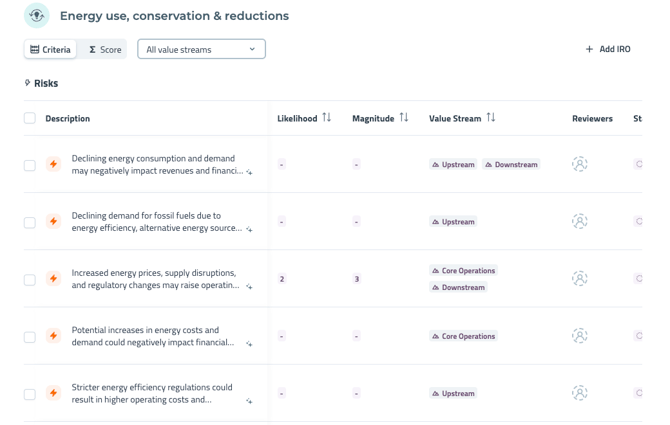Image resolution: width=670 pixels, height=425 pixels.
Task: Open Likelihood value 2 for Increased energy prices
Action: point(282,279)
